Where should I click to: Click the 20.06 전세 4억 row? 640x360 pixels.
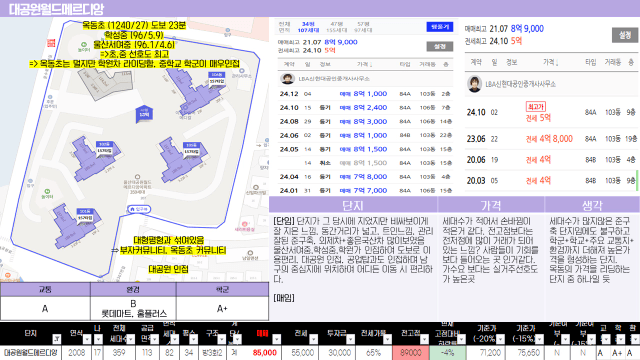(551, 160)
